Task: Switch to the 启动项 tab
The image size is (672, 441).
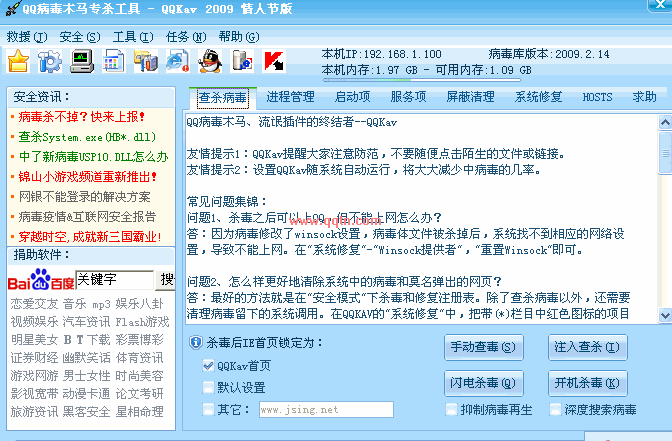Action: click(x=352, y=97)
